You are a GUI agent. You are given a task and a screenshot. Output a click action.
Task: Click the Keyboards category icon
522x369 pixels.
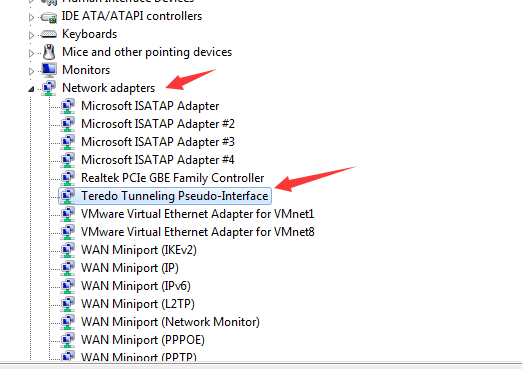[49, 34]
